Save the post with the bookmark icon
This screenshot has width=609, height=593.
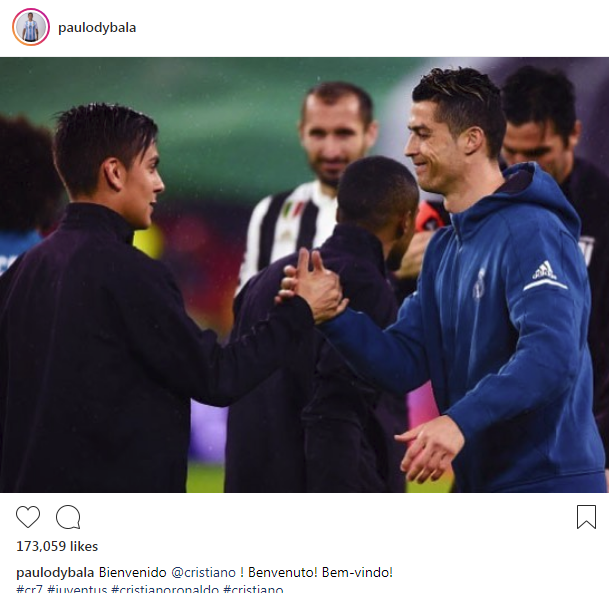586,517
